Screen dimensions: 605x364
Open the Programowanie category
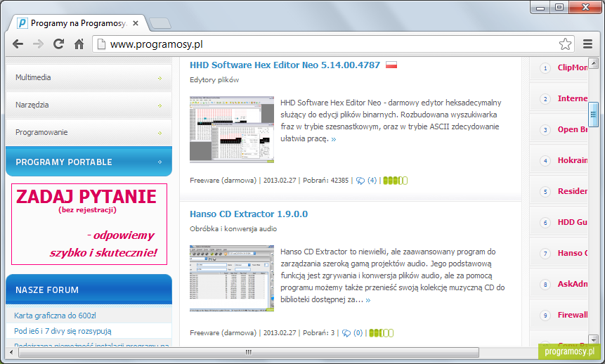pos(89,132)
